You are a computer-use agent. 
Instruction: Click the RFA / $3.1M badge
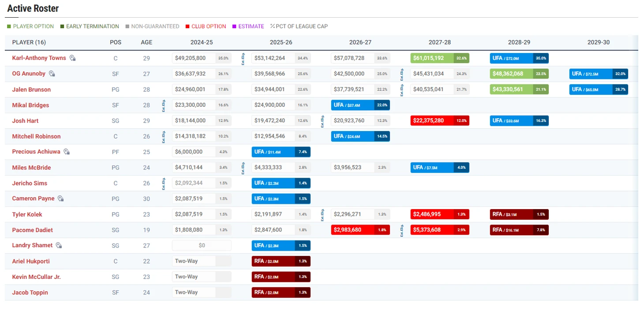pos(519,214)
